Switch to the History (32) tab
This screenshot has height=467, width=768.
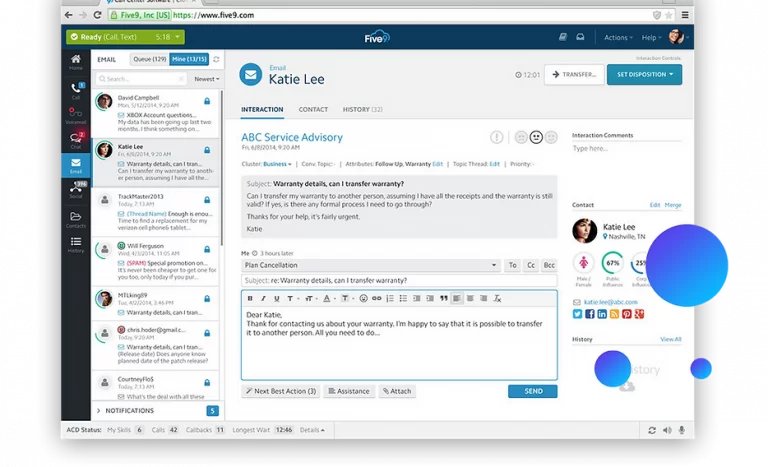[x=362, y=110]
